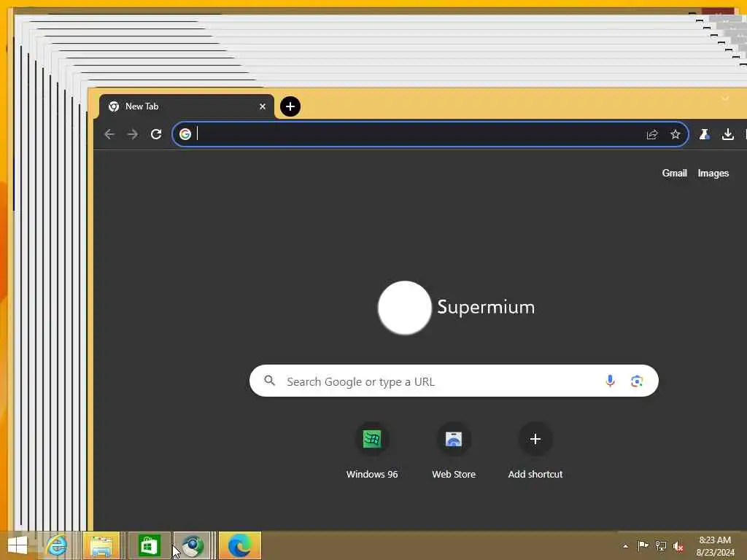Open the downloads icon in the toolbar
Image resolution: width=747 pixels, height=560 pixels.
727,134
